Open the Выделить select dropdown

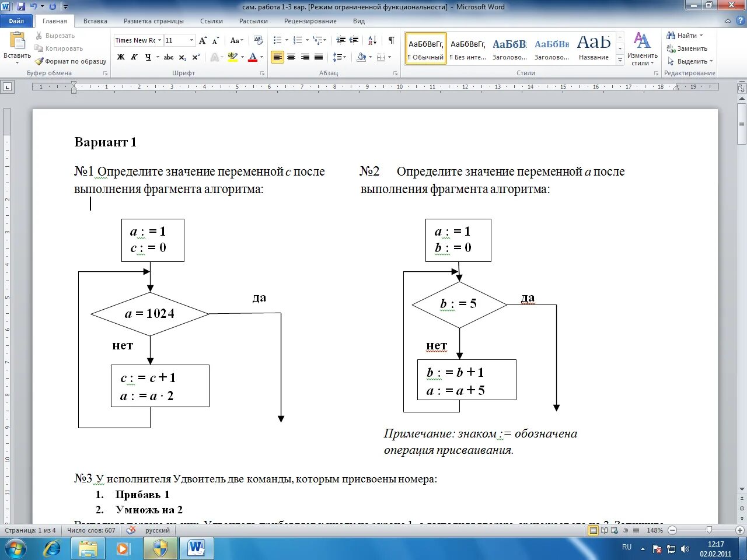tap(690, 61)
